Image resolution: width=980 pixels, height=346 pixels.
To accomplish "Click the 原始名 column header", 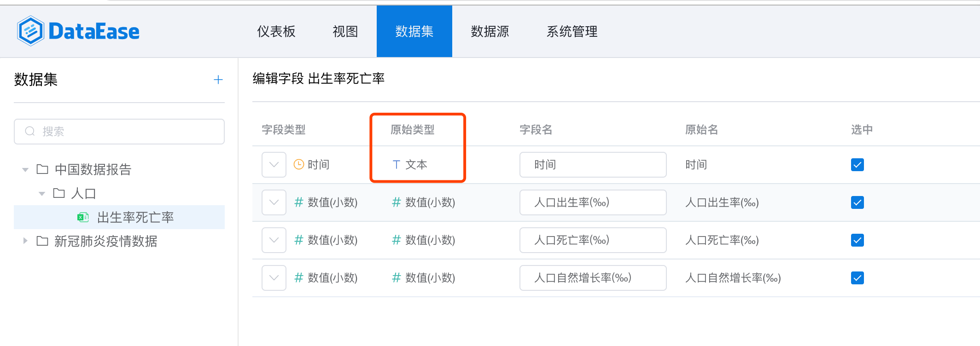I will pyautogui.click(x=702, y=130).
